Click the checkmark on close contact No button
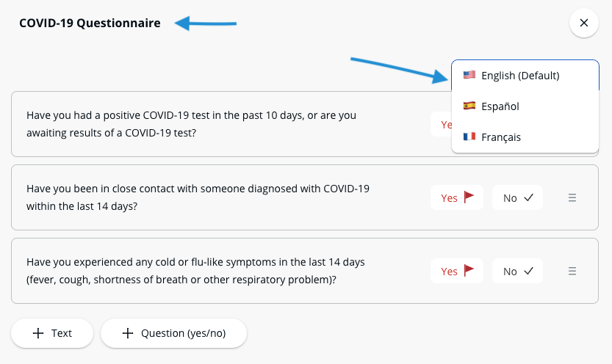 pos(529,197)
